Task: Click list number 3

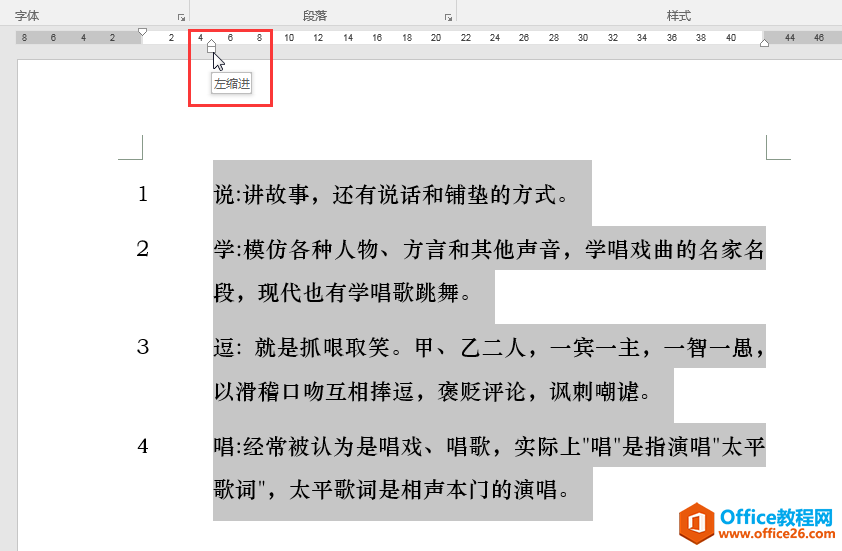Action: (x=142, y=347)
